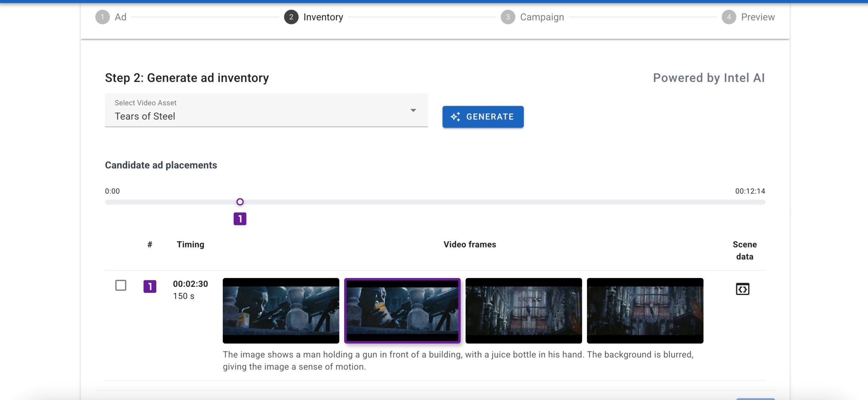Select checkbox for placement at 00:02:30
868x400 pixels.
point(121,285)
